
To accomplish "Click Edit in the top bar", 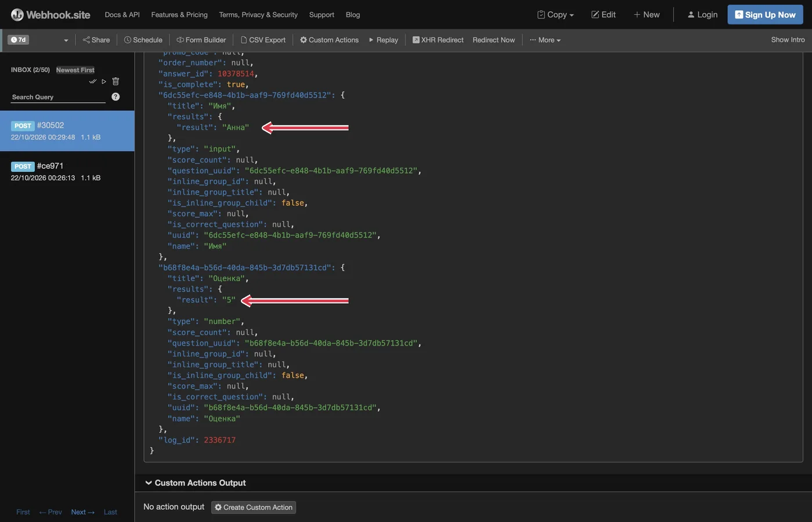I will pyautogui.click(x=604, y=15).
